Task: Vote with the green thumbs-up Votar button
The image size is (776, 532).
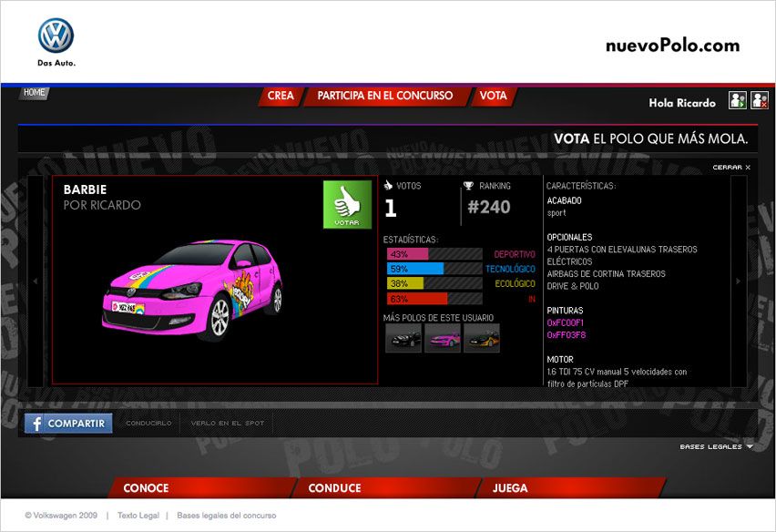Action: click(x=347, y=204)
